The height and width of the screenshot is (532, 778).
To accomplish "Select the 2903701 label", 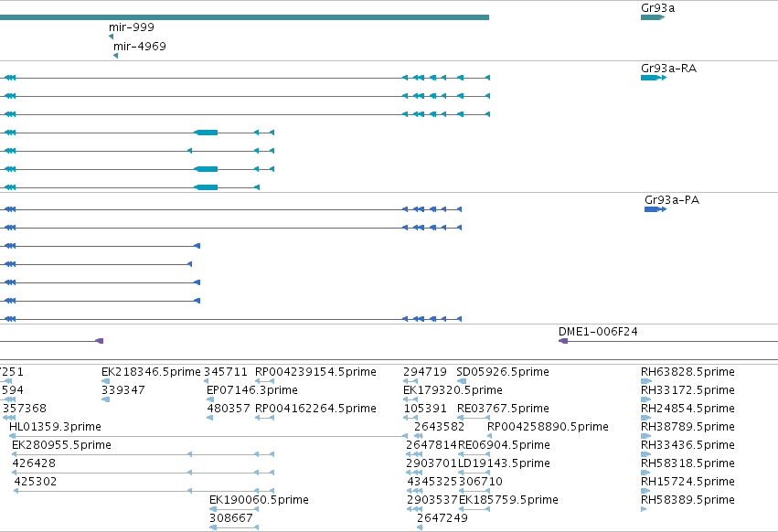I will (x=432, y=463).
